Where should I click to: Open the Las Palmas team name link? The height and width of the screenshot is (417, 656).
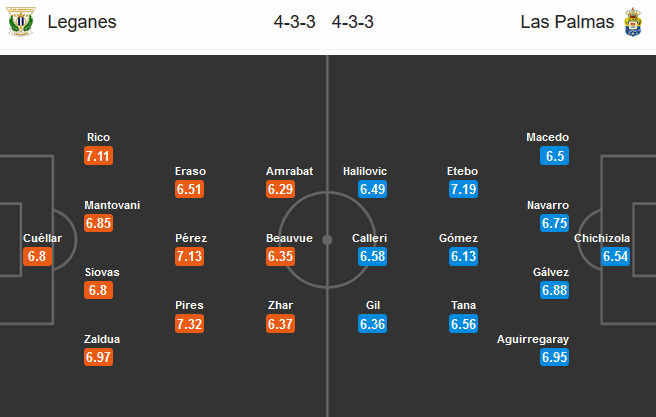click(566, 22)
